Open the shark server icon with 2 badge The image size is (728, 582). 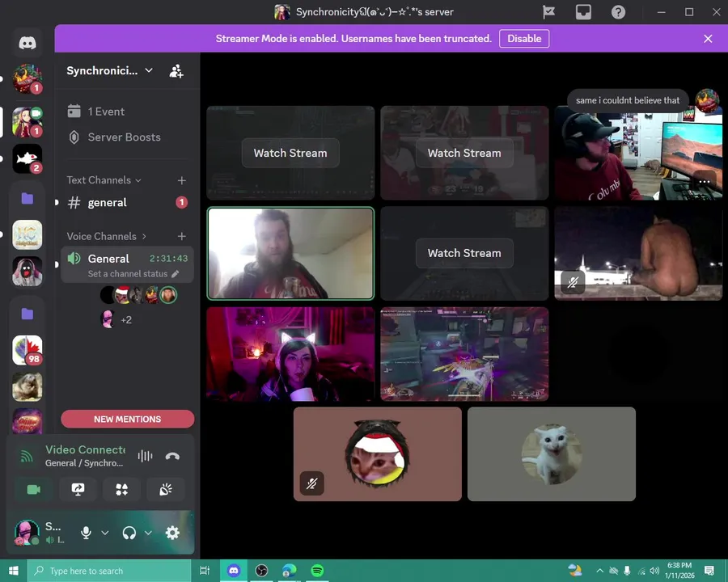tap(28, 158)
